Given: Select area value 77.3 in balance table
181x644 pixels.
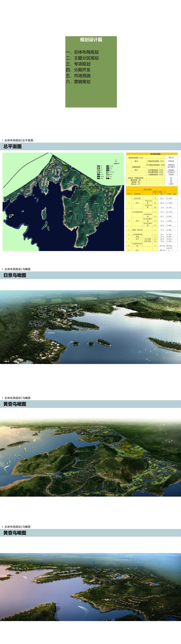Looking at the screenshot, I should pyautogui.click(x=162, y=212).
